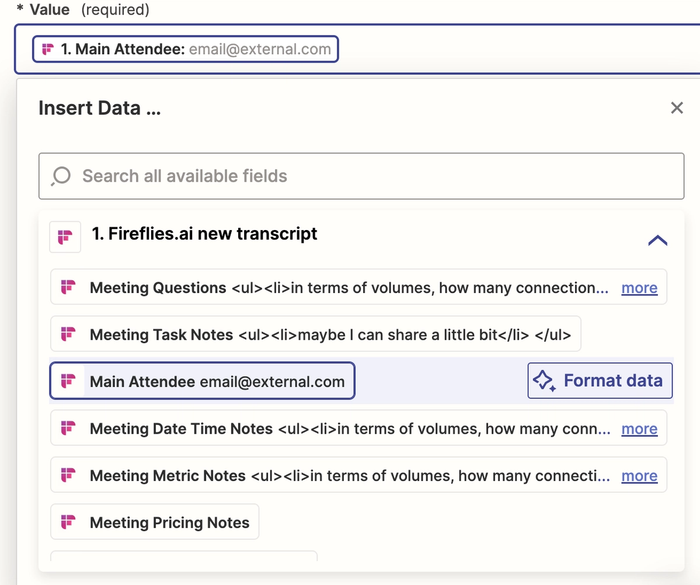Click the sparkle icon on Format data
Viewport: 700px width, 585px height.
[544, 381]
